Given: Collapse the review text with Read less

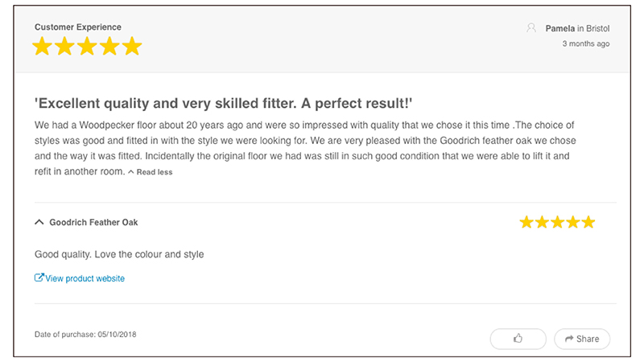Looking at the screenshot, I should coord(151,172).
